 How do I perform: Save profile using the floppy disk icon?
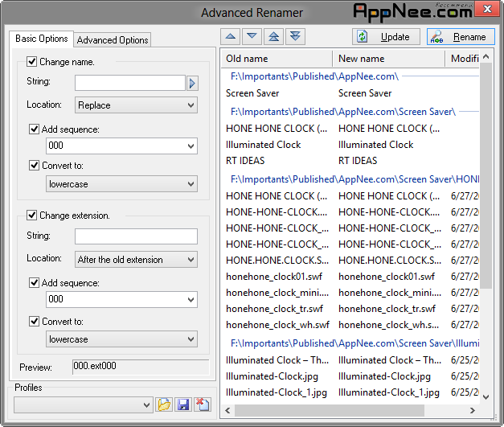(183, 404)
